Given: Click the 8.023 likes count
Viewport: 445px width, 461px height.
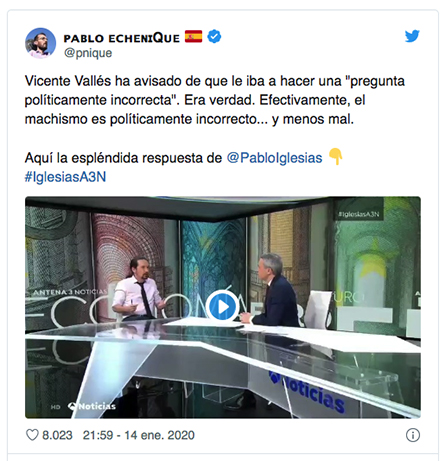Looking at the screenshot, I should point(57,435).
